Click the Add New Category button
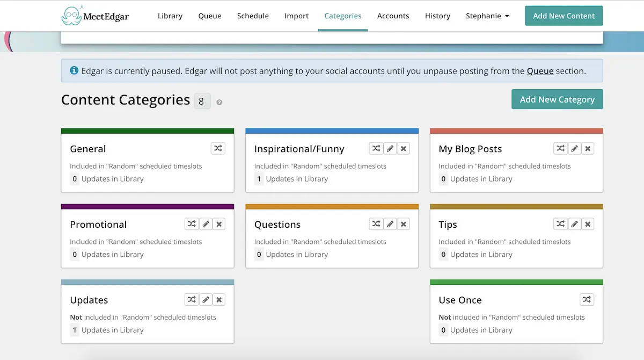The height and width of the screenshot is (360, 644). (x=557, y=99)
